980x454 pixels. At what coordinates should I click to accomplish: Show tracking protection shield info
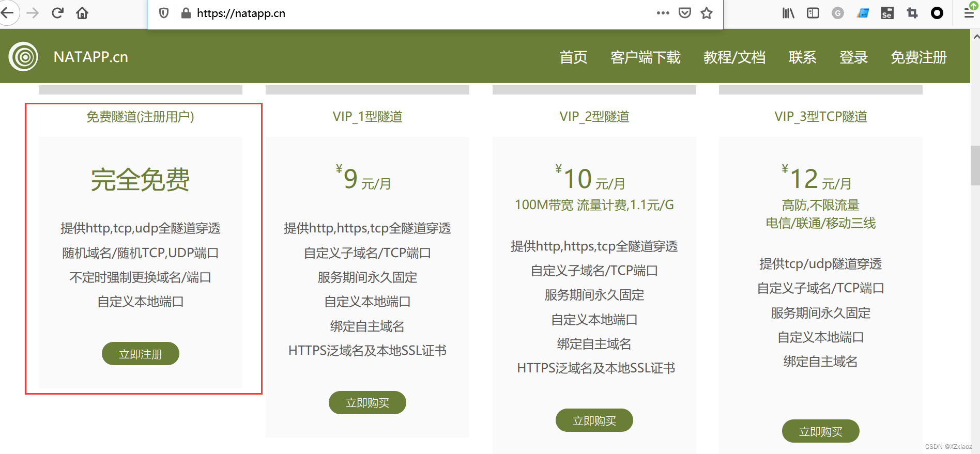point(164,13)
